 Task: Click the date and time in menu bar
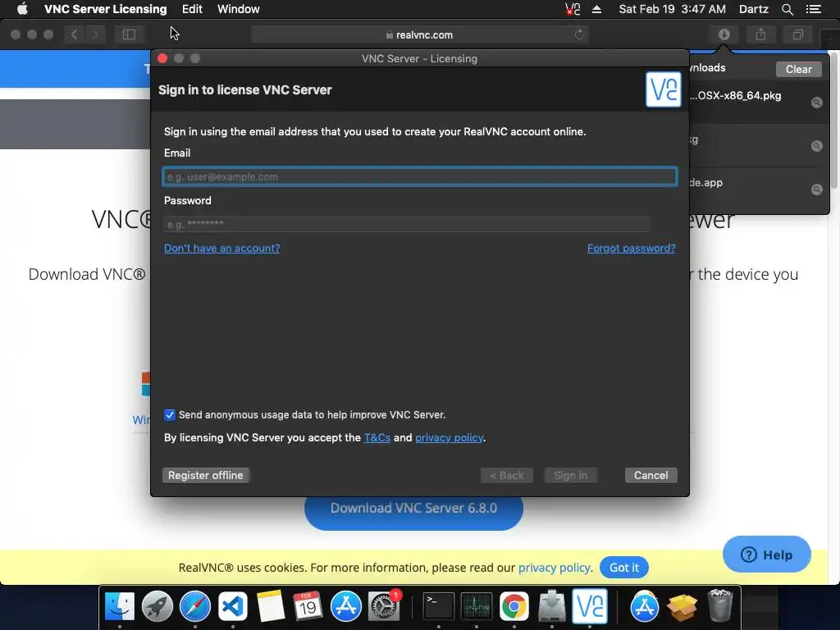pos(673,9)
